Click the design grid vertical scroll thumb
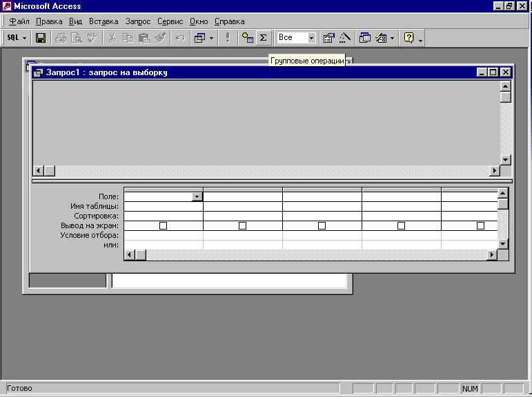 pos(503,204)
